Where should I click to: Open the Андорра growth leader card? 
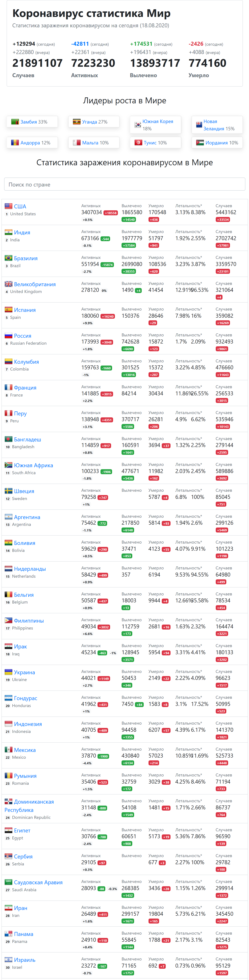pos(32,143)
